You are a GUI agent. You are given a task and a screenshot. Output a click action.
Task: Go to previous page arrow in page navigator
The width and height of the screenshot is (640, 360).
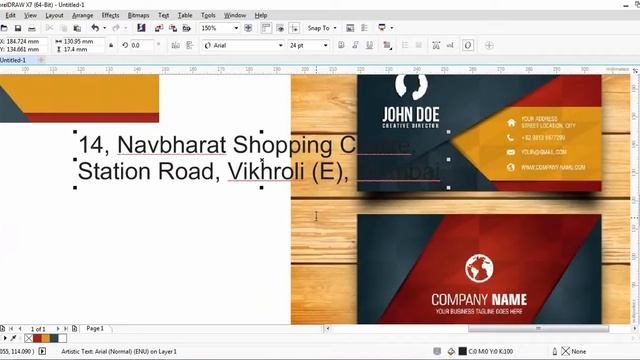pos(20,329)
